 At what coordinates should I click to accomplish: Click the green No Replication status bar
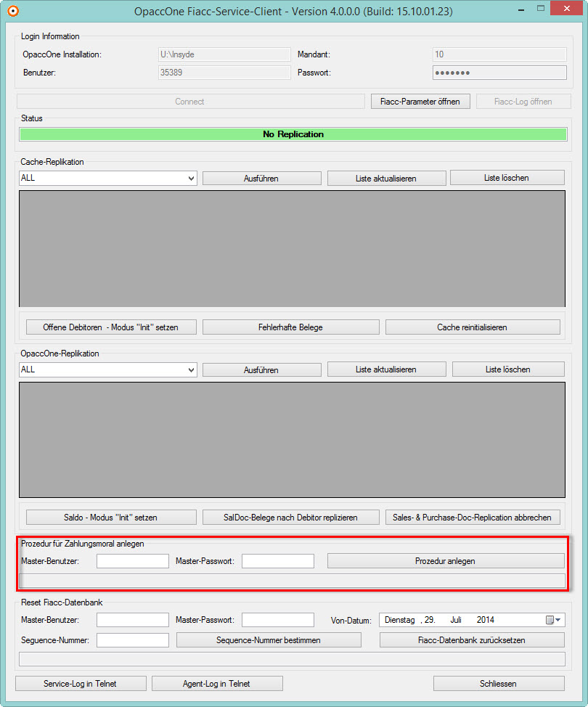[293, 134]
